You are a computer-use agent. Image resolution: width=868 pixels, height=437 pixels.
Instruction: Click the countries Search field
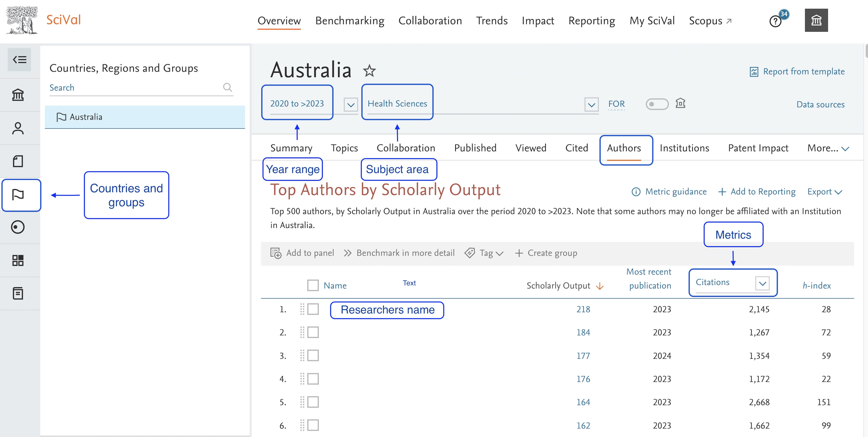(135, 88)
